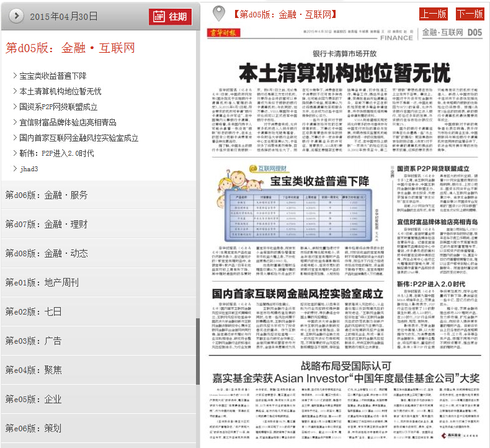Click newspaper headline 国内首家互联网金融风控实验室成立
This screenshot has height=448, width=490.
coord(298,294)
